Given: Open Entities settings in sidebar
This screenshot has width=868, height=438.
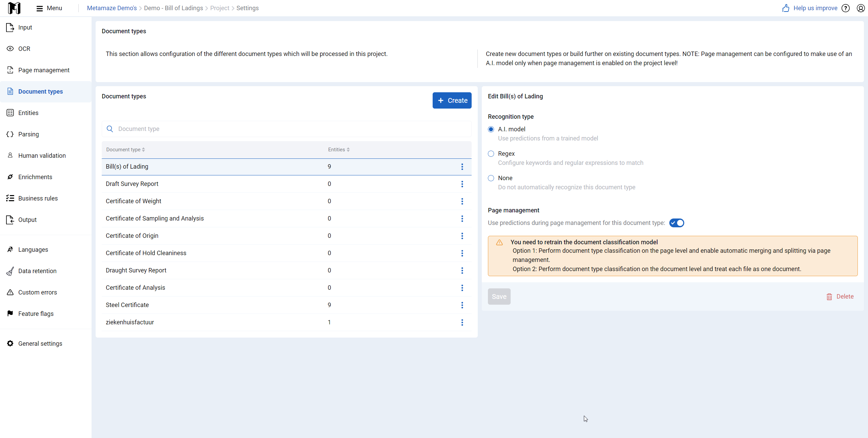Looking at the screenshot, I should pos(46,113).
